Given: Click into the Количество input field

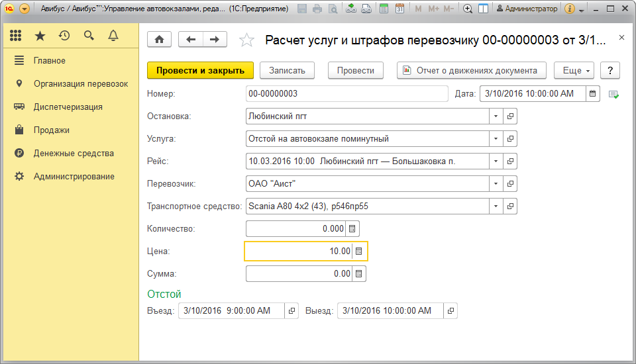Looking at the screenshot, I should pyautogui.click(x=295, y=229).
